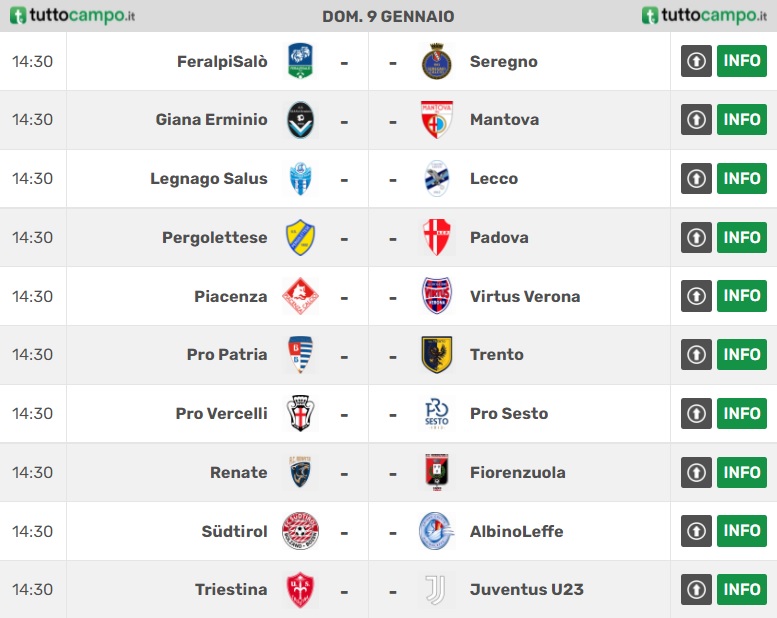This screenshot has width=777, height=618.
Task: Click the tuttocampo.it logo at top left
Action: point(72,15)
